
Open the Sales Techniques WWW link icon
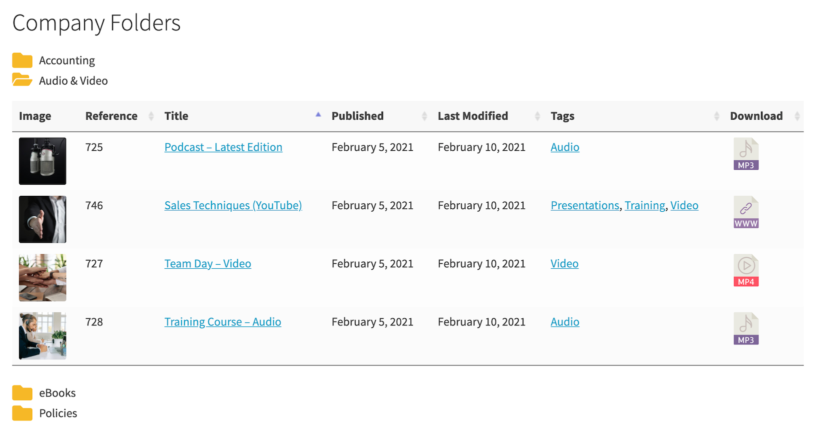click(745, 212)
